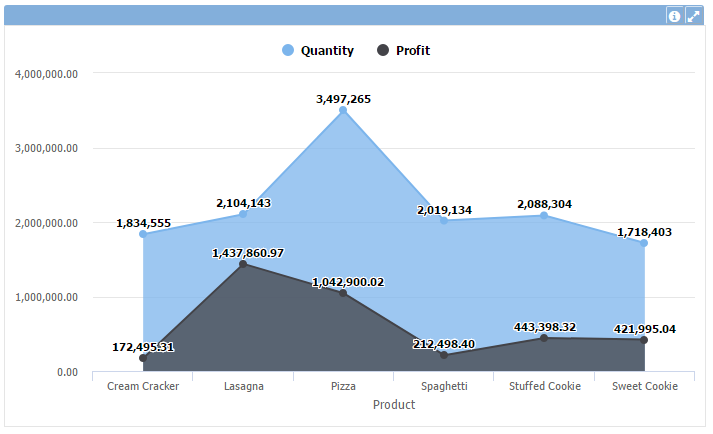Click the Stuffed Cookie profit point 443,398.32

coord(544,338)
